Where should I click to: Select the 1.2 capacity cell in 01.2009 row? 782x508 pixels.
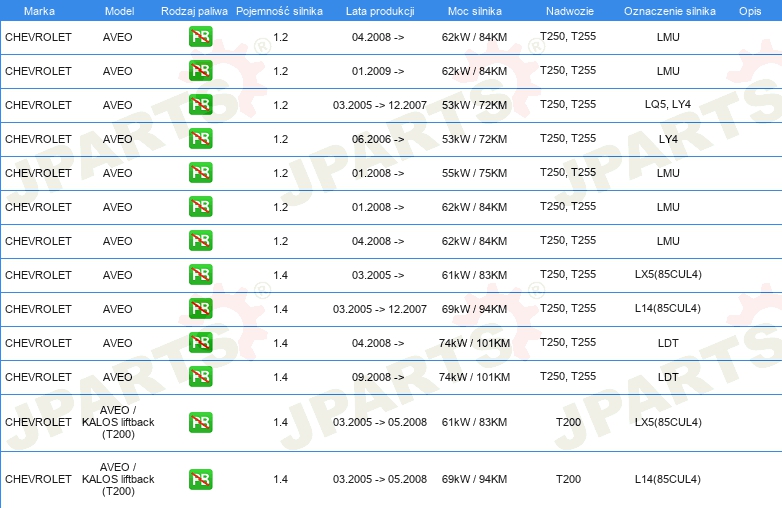pyautogui.click(x=281, y=71)
